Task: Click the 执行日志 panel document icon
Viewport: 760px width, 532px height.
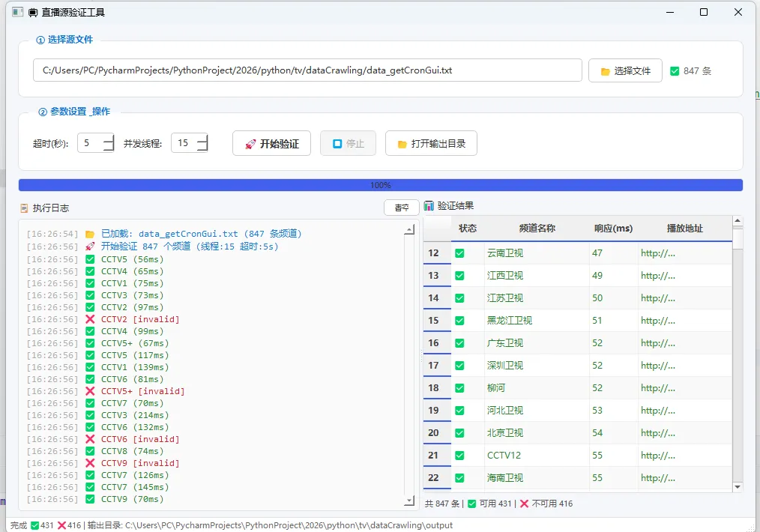Action: tap(24, 208)
